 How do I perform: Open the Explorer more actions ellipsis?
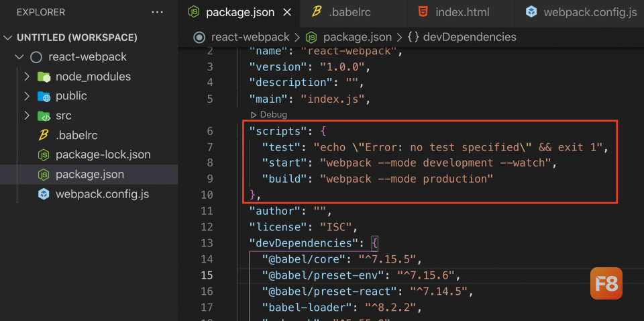coord(158,12)
